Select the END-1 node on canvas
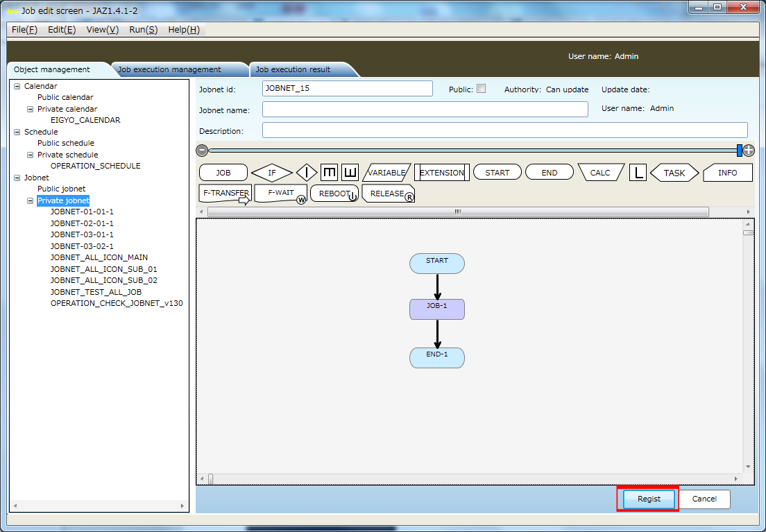Viewport: 766px width, 532px height. [436, 358]
